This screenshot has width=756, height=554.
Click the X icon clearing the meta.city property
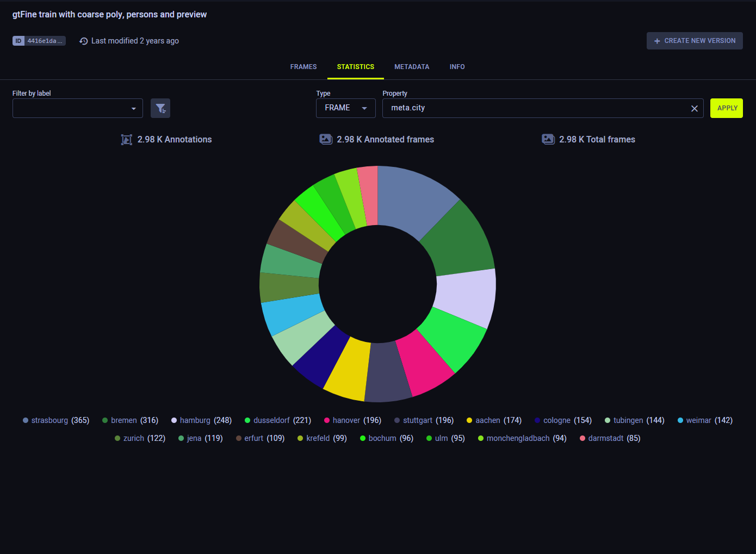click(x=694, y=108)
